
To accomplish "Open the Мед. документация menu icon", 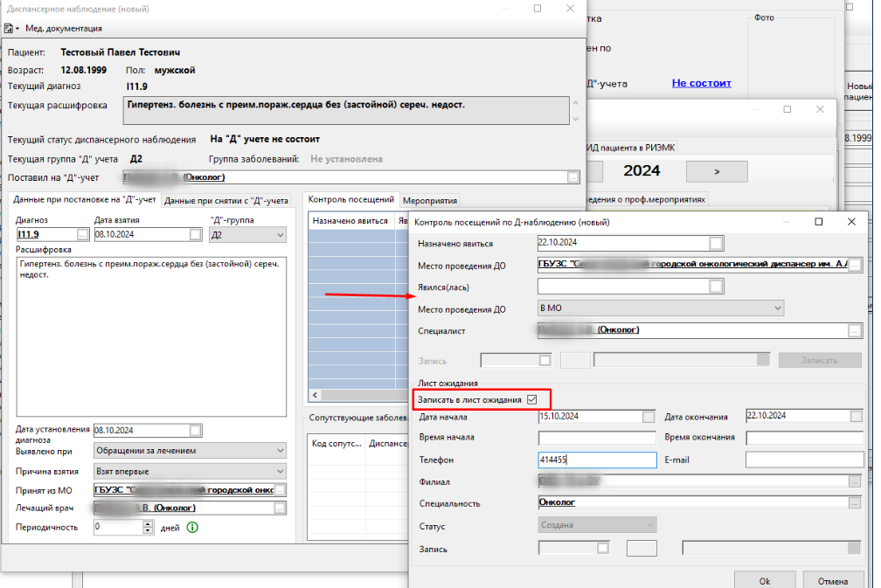I will tap(10, 28).
